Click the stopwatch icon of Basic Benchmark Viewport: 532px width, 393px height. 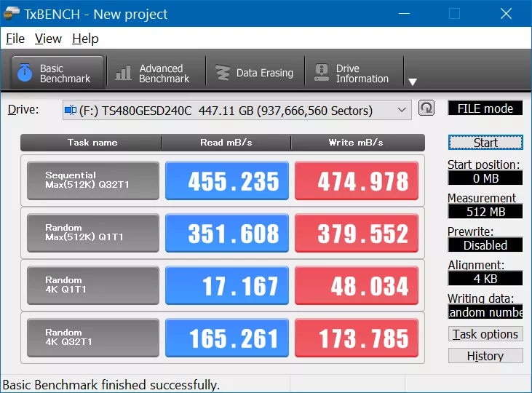(x=25, y=72)
